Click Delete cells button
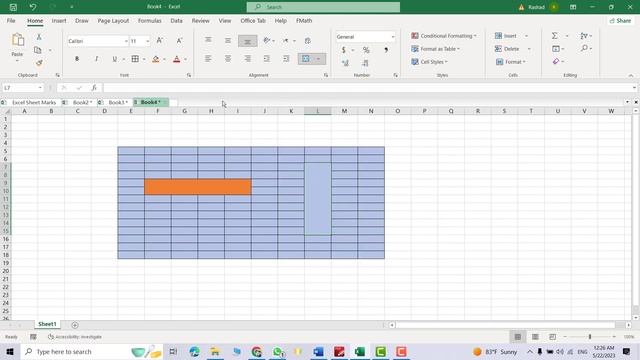 point(507,49)
